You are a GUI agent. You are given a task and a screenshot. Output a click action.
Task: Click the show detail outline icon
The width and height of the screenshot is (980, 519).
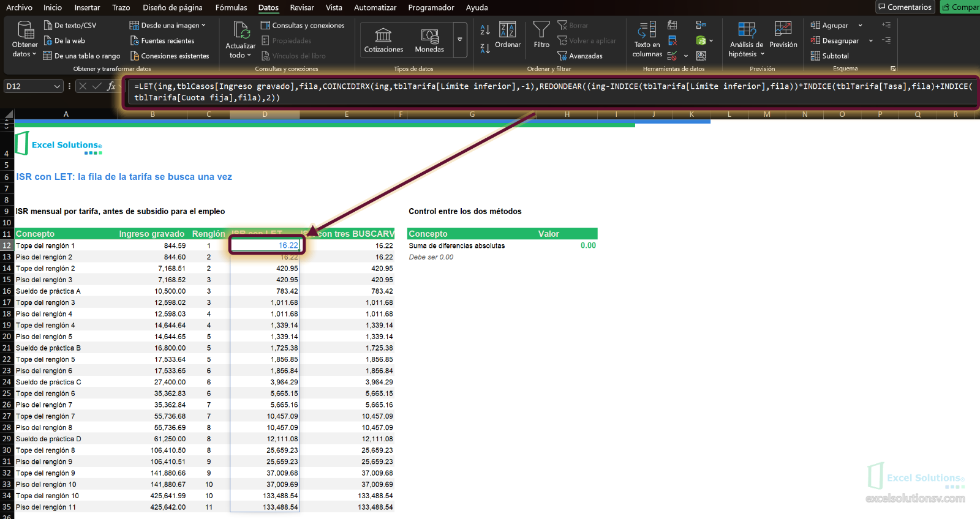886,25
